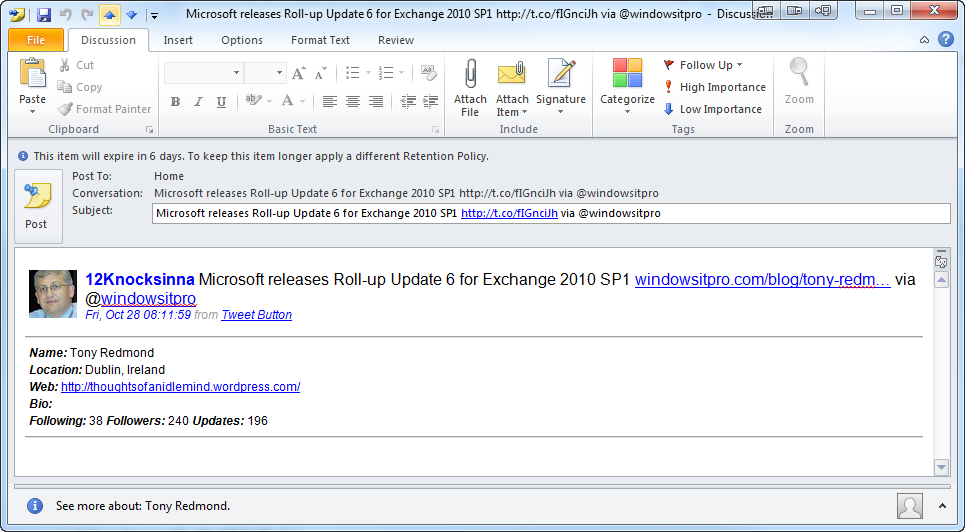Toggle High Importance tag
The height and width of the screenshot is (532, 965).
pos(715,87)
